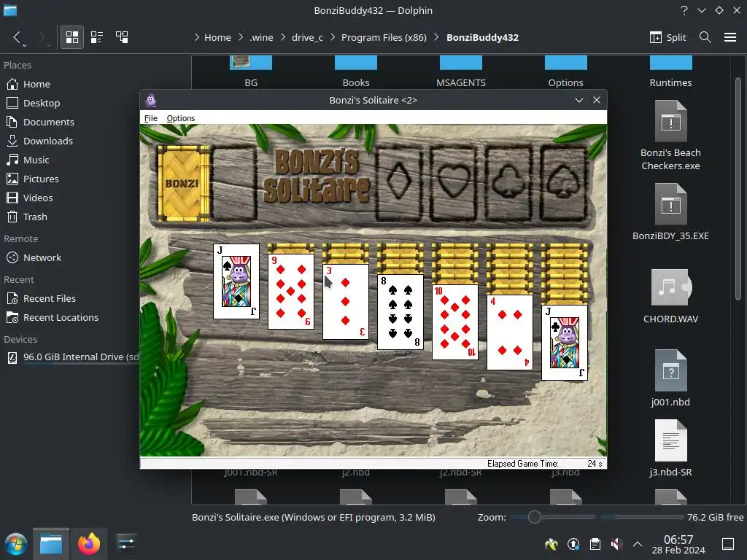Open the application launcher start button
The height and width of the screenshot is (560, 747).
pos(16,544)
